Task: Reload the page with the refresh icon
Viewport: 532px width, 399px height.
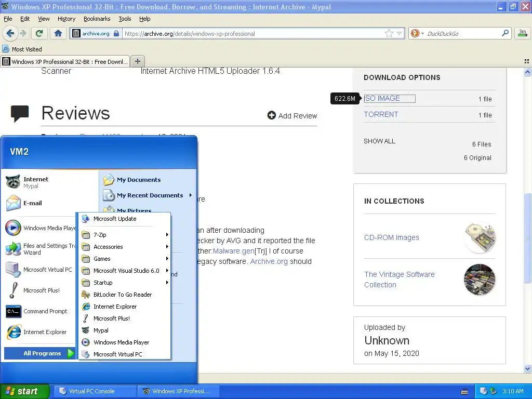Action: coord(39,33)
